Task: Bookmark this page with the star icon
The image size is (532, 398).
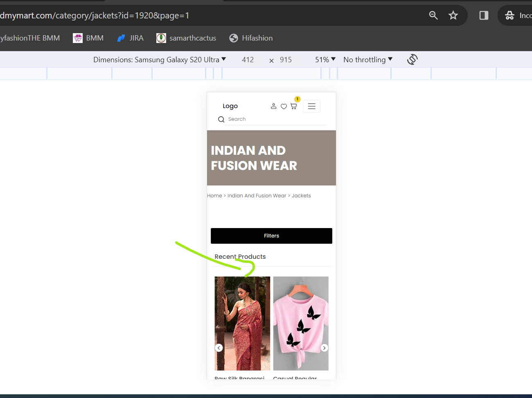Action: click(453, 16)
